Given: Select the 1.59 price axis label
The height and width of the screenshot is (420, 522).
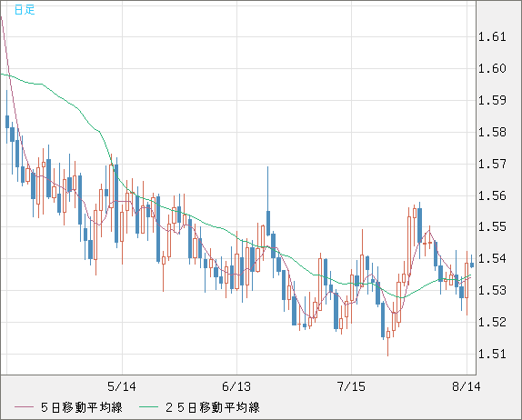Looking at the screenshot, I should click(x=492, y=100).
